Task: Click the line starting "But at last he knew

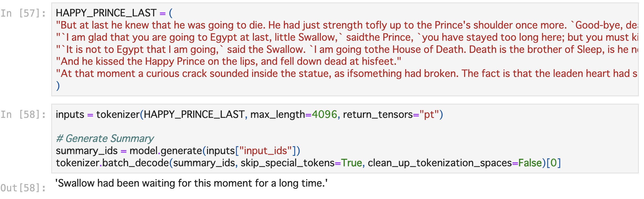Action: click(x=347, y=25)
